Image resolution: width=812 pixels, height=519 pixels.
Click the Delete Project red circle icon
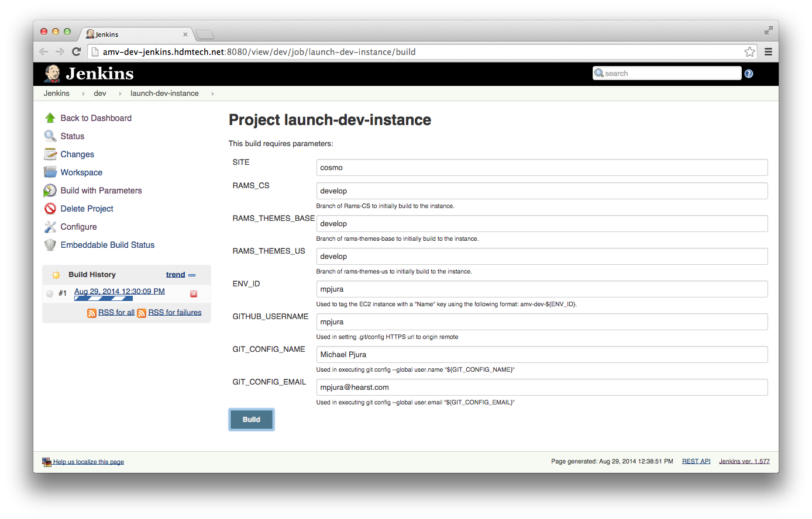point(50,209)
